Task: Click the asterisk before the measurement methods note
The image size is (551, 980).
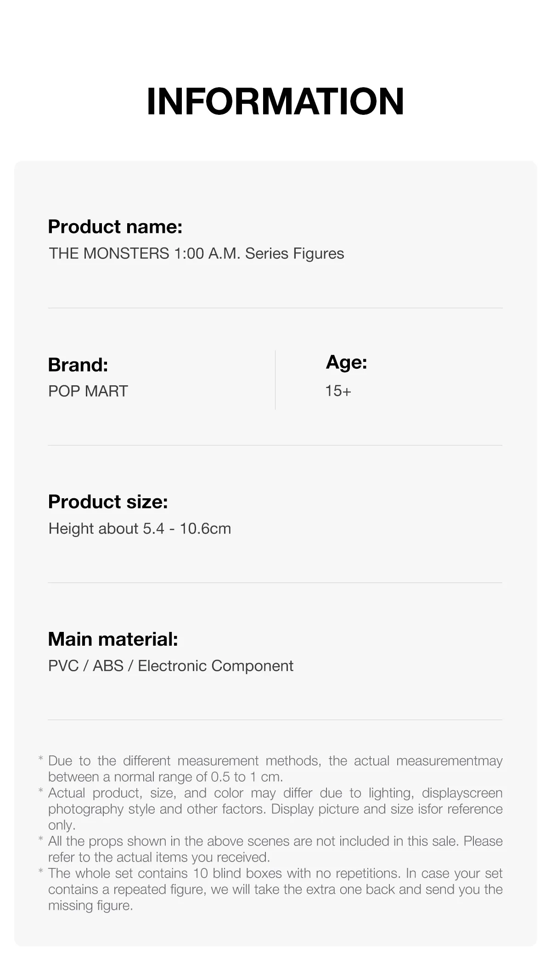Action: point(41,760)
